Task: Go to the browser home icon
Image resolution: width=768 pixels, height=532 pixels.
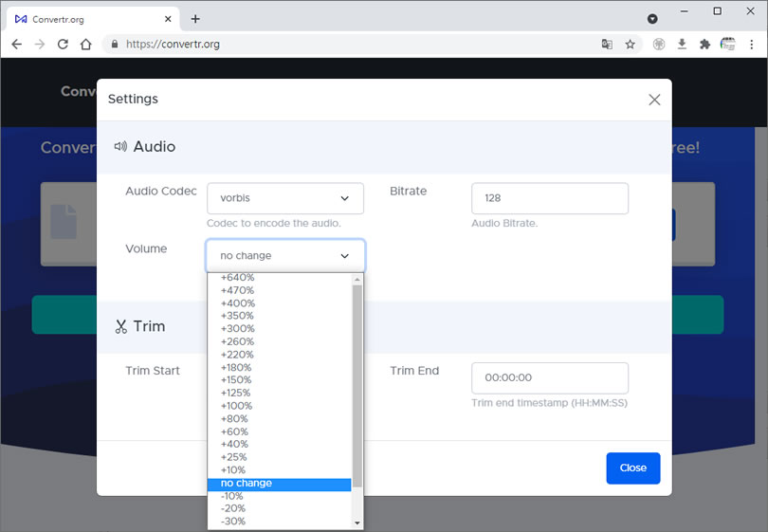Action: [85, 44]
